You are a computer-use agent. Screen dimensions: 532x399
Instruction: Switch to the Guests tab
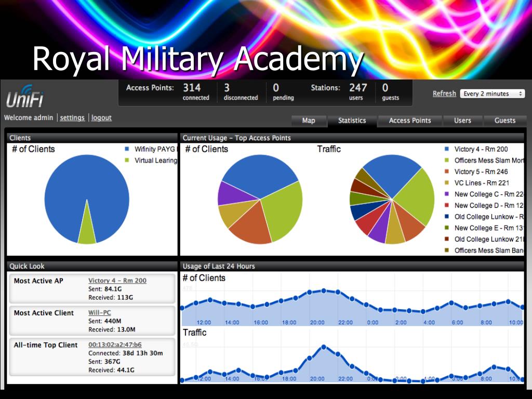[505, 121]
